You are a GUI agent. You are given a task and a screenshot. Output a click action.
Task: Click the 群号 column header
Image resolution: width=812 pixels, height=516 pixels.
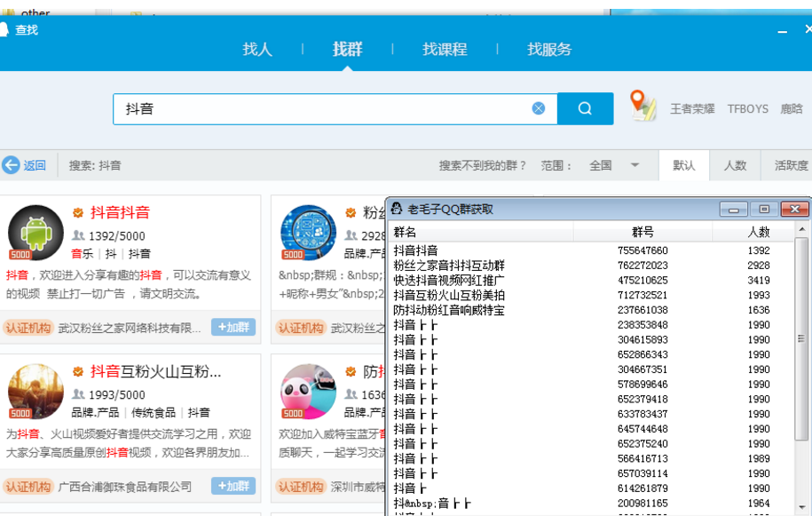tap(643, 232)
